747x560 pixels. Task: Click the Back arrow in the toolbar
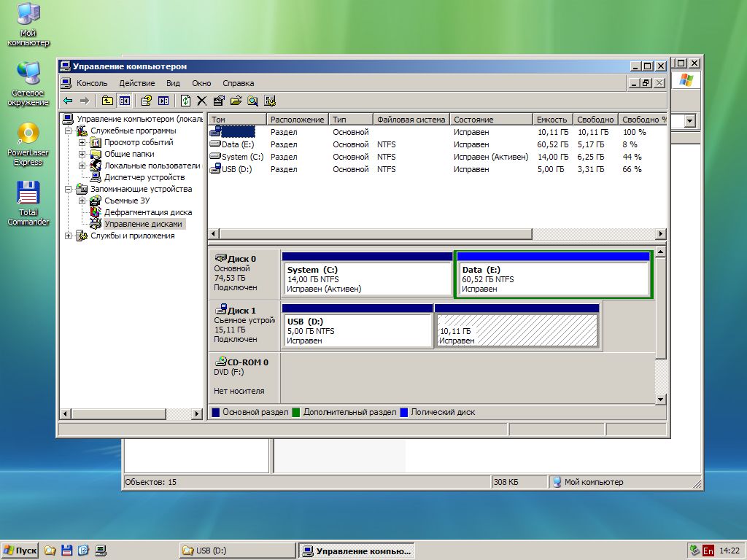pos(68,101)
